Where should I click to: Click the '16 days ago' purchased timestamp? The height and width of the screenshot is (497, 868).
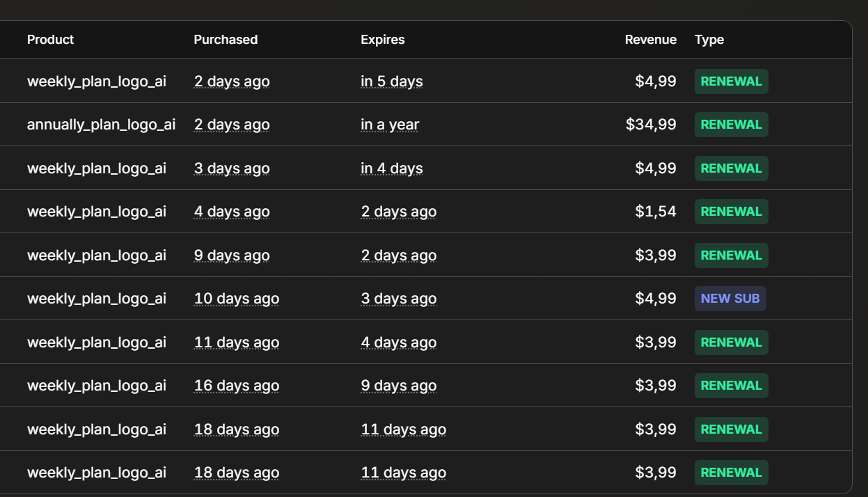pos(237,386)
